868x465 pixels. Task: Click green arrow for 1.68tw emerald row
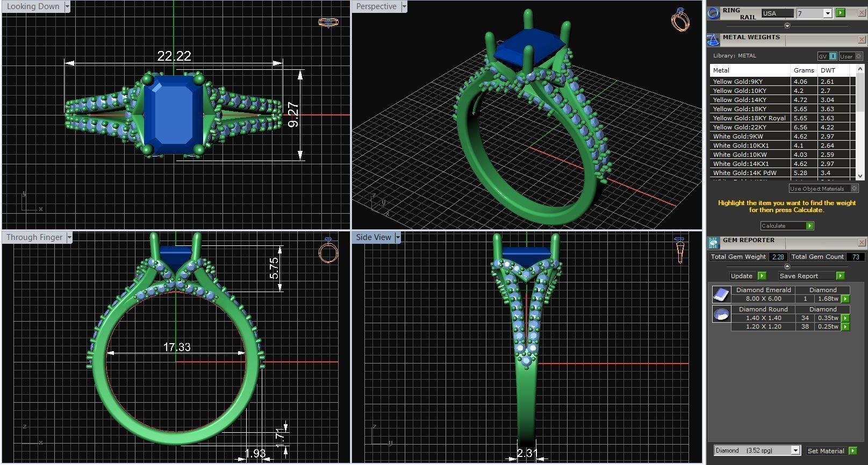(x=845, y=299)
